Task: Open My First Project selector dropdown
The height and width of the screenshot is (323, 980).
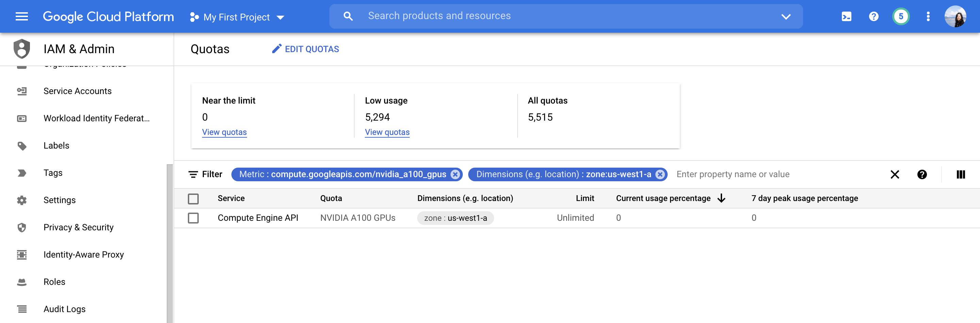Action: tap(236, 17)
